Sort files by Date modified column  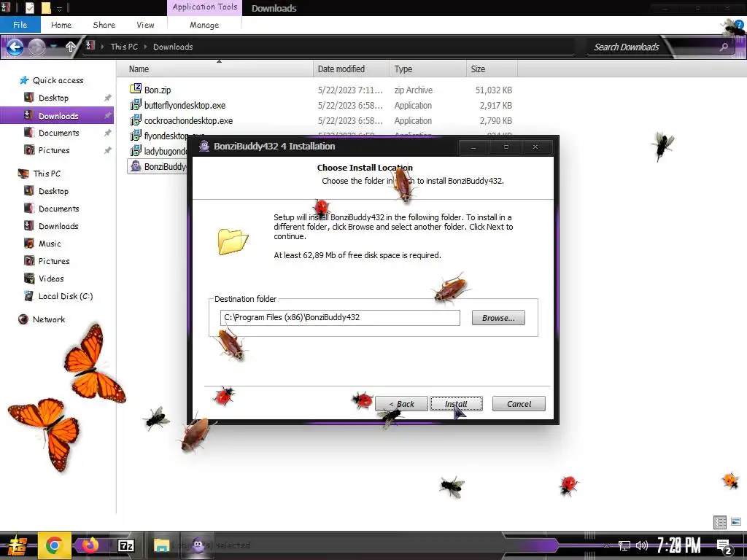[352, 69]
